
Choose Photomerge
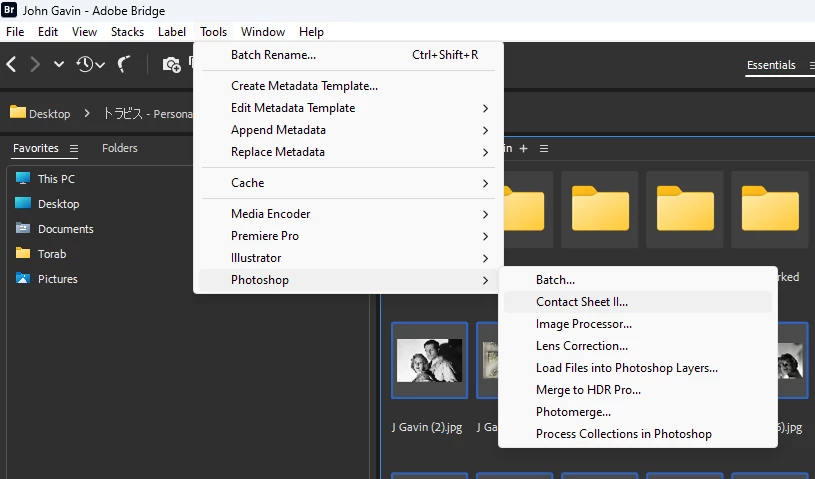[638, 412]
